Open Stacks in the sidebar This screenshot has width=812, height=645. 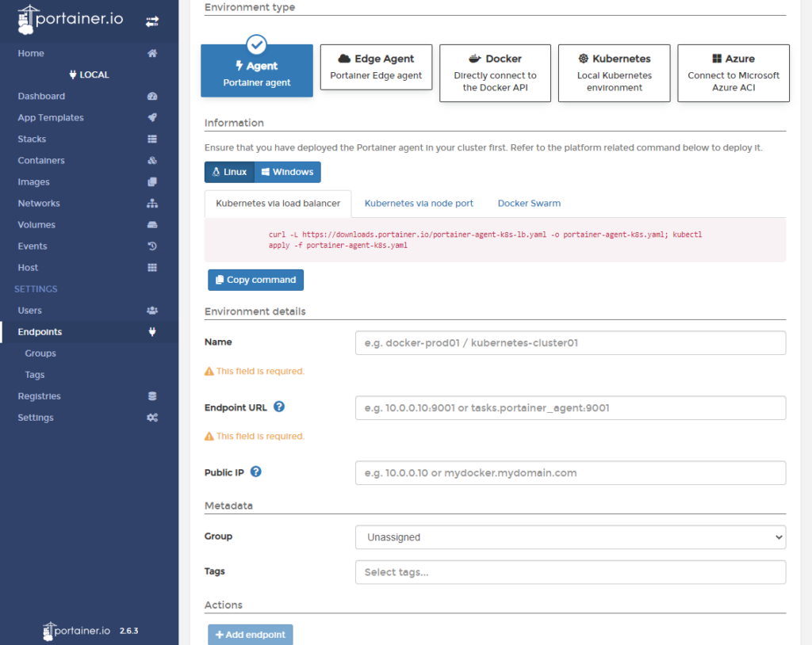tap(89, 139)
